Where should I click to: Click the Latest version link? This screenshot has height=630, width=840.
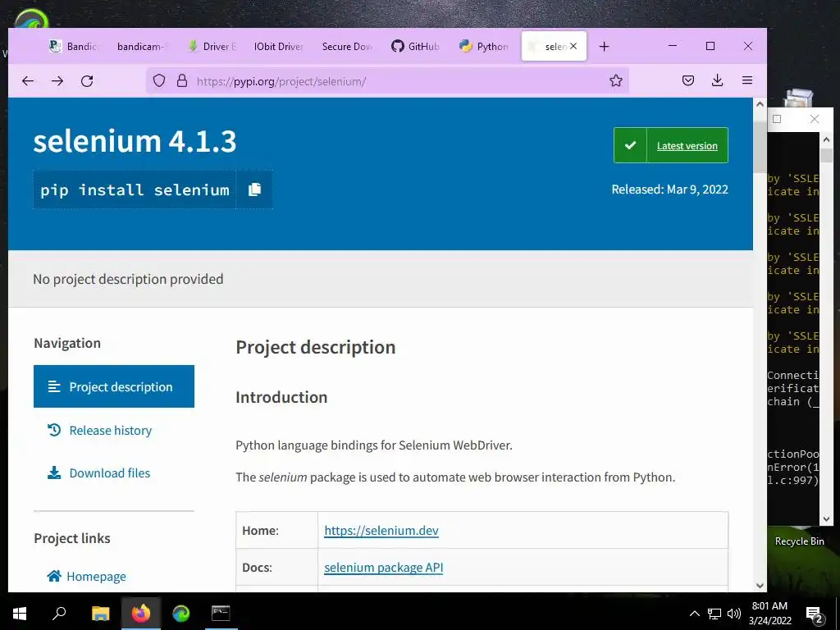tap(687, 146)
